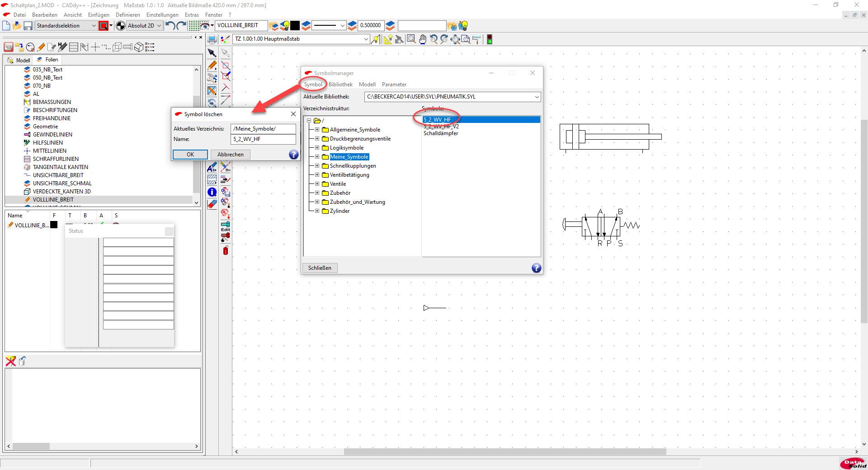Image resolution: width=868 pixels, height=470 pixels.
Task: Select the HILFSLINIEN layer
Action: [48, 143]
